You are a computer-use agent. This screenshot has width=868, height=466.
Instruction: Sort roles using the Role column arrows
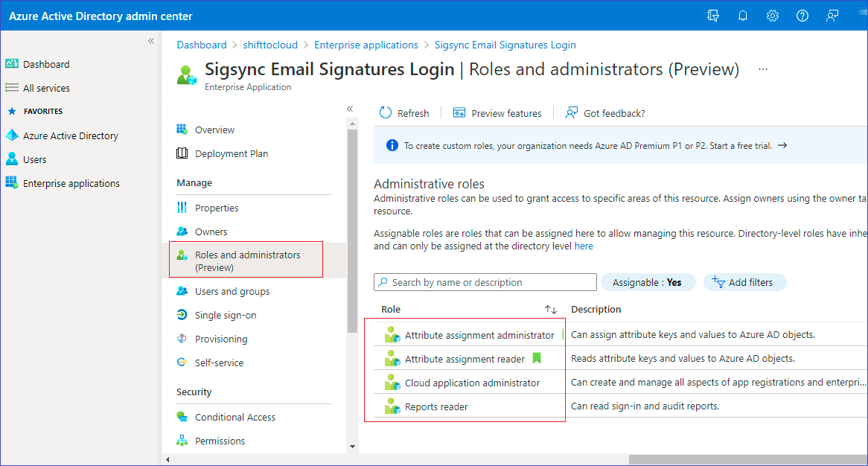pyautogui.click(x=551, y=309)
